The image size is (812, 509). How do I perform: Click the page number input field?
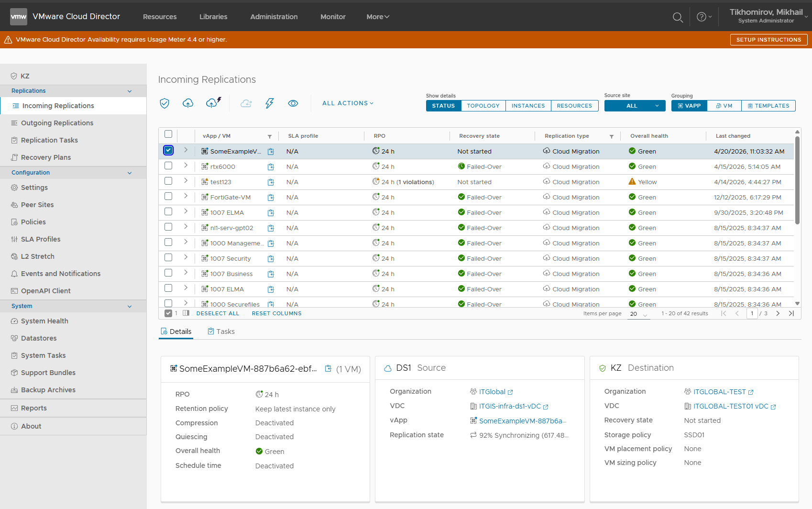pyautogui.click(x=752, y=314)
